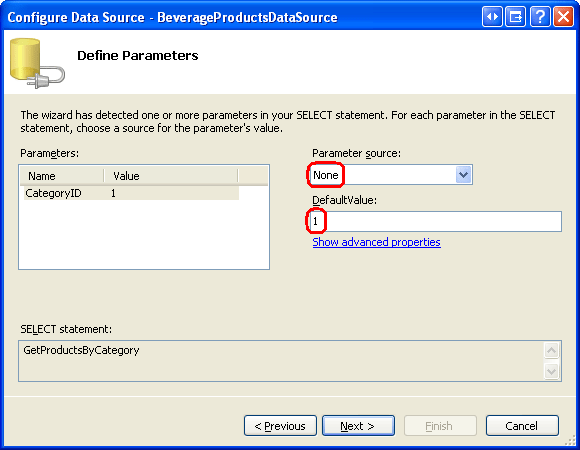The width and height of the screenshot is (580, 450).
Task: Click the SELECT statement scroll up arrow
Action: coord(552,350)
